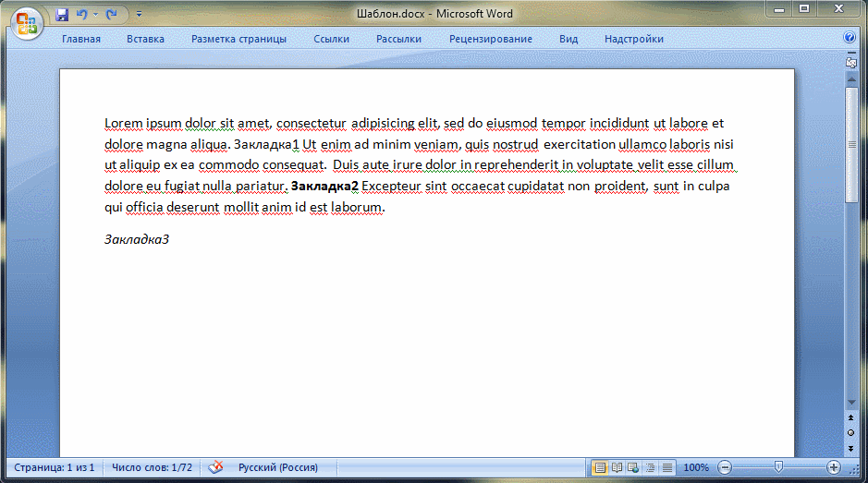Image resolution: width=868 pixels, height=483 pixels.
Task: Expand the Undo history dropdown arrow
Action: [x=95, y=15]
